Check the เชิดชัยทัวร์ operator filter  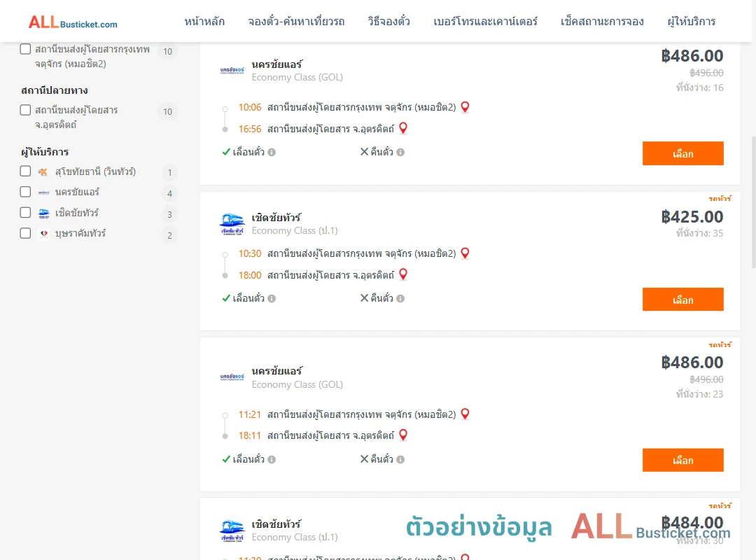point(26,213)
